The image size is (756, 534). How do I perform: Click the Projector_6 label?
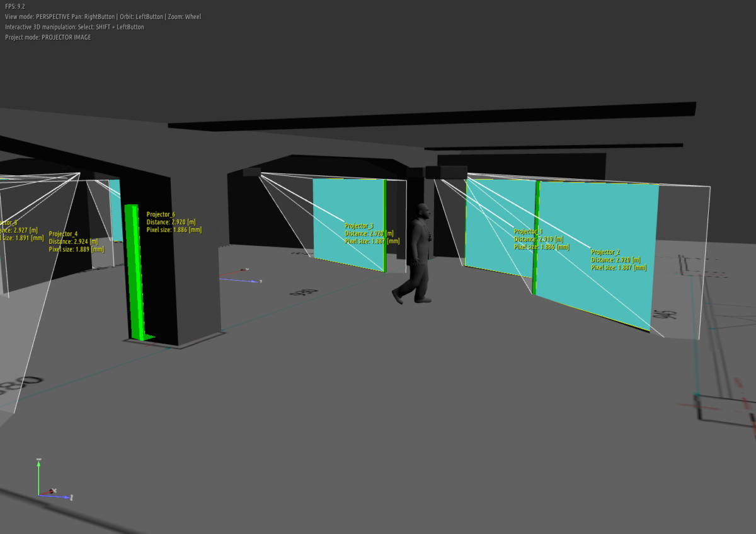(x=161, y=214)
